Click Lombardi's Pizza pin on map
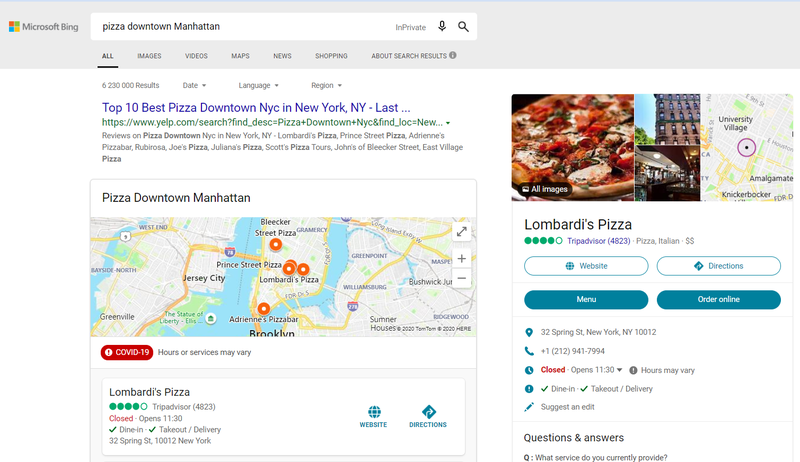This screenshot has width=800, height=462. [x=303, y=269]
